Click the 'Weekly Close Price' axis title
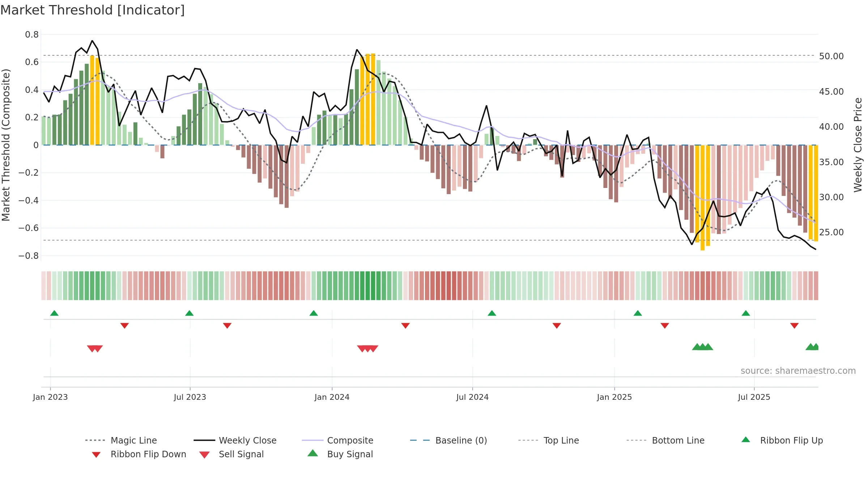Viewport: 868px width, 488px height. click(x=858, y=145)
